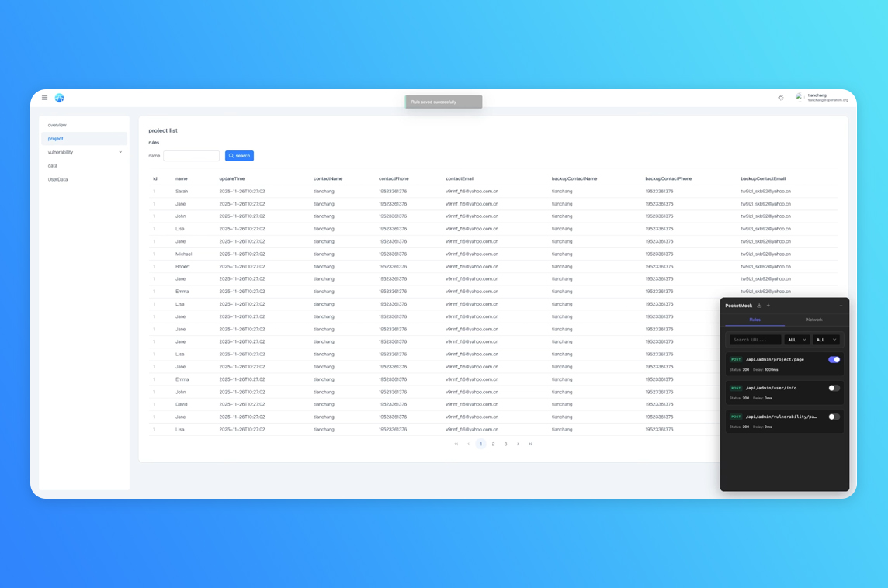Screen dimensions: 888x588
Task: Open UserData in the sidebar
Action: [x=58, y=179]
